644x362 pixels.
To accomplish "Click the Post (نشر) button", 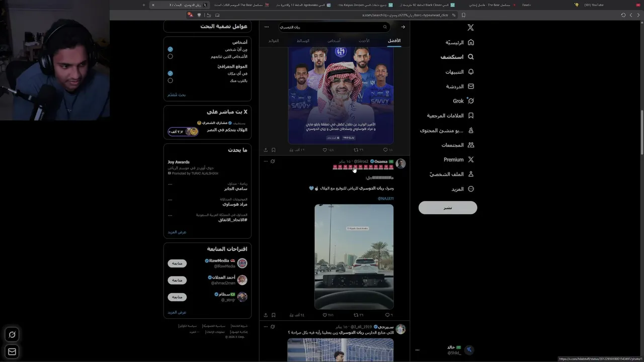I will pyautogui.click(x=448, y=208).
